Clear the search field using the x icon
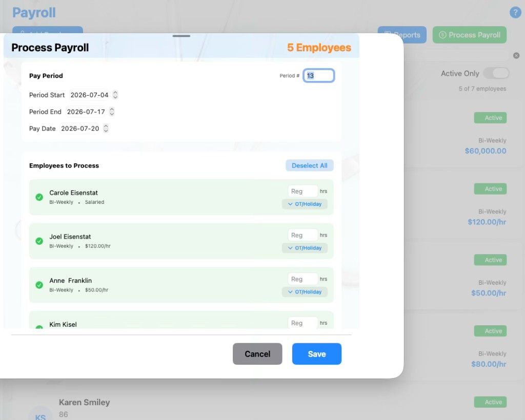 516,55
